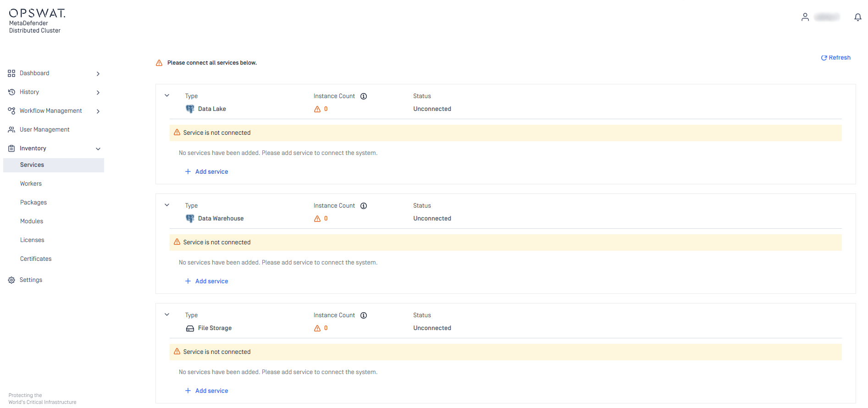Open the History menu item
Viewport: 868px width, 408px height.
click(x=29, y=92)
